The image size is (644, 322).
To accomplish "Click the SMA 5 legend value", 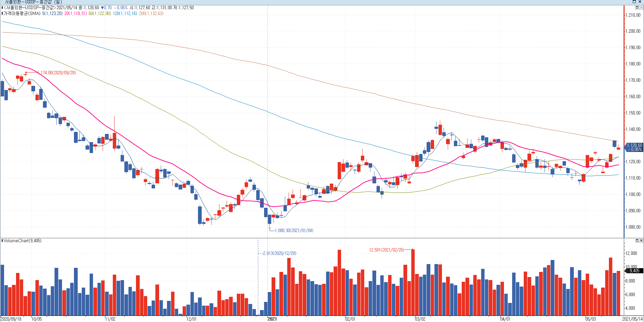I will click(52, 13).
